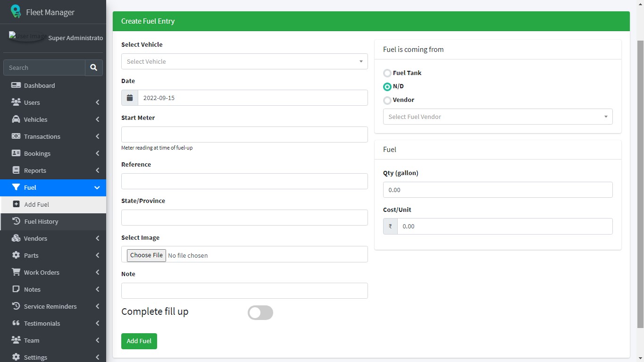Image resolution: width=644 pixels, height=362 pixels.
Task: Enable the Complete fill up switch
Action: pos(260,312)
